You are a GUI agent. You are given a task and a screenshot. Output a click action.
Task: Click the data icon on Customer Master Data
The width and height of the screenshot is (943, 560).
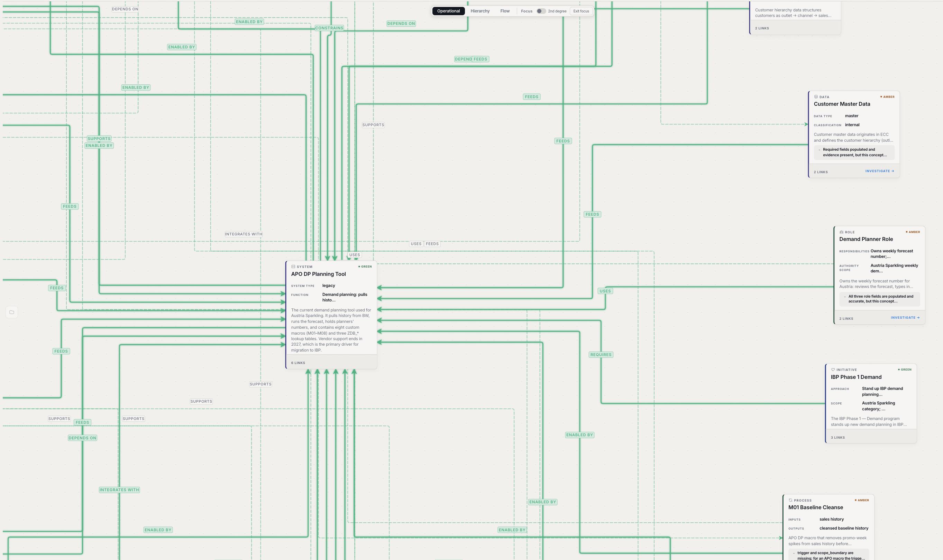[816, 97]
